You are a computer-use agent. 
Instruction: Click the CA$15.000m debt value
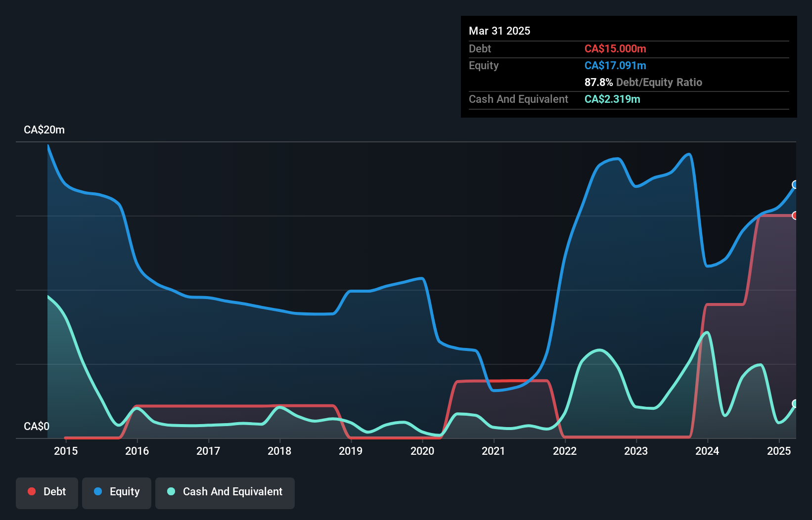(x=615, y=48)
